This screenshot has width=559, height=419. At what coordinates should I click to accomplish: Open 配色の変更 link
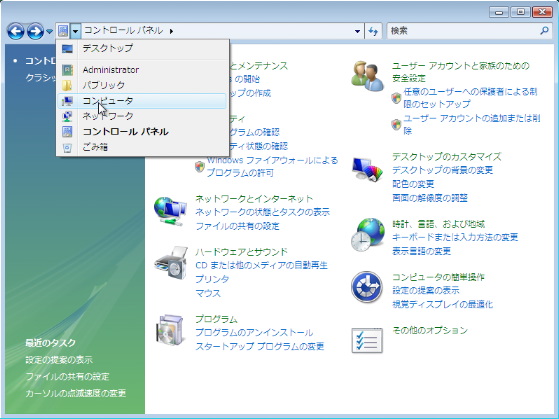(x=413, y=184)
